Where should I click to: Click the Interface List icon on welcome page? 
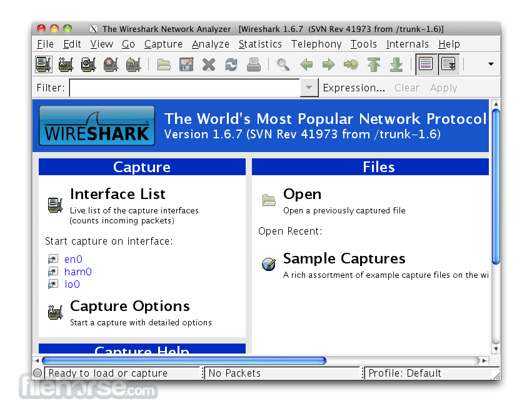pyautogui.click(x=55, y=205)
